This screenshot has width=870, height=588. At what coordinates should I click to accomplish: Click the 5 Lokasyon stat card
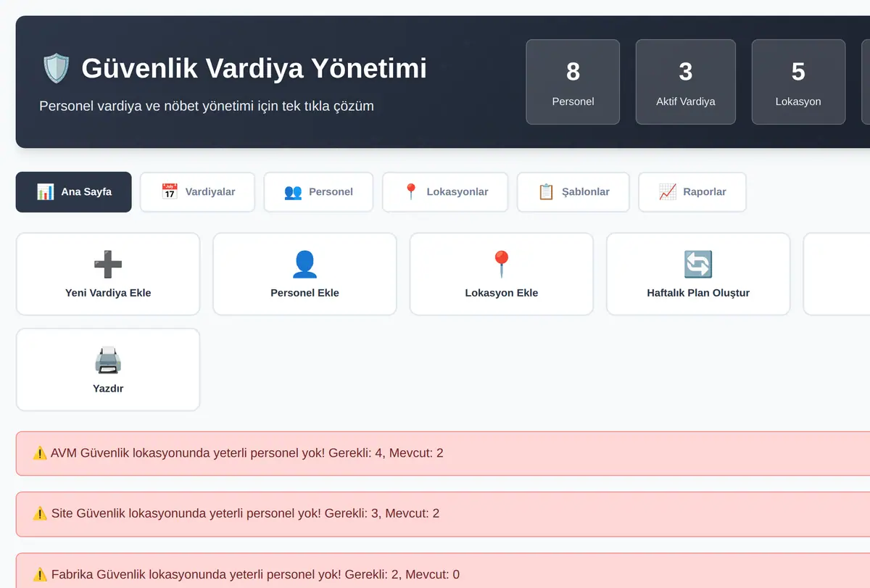pos(798,82)
